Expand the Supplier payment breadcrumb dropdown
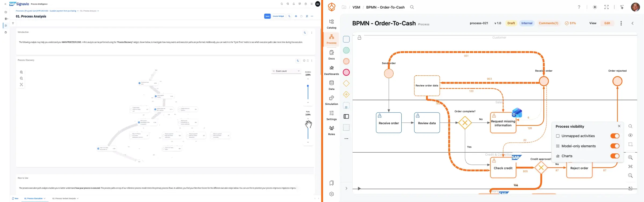644x202 pixels. (x=78, y=11)
